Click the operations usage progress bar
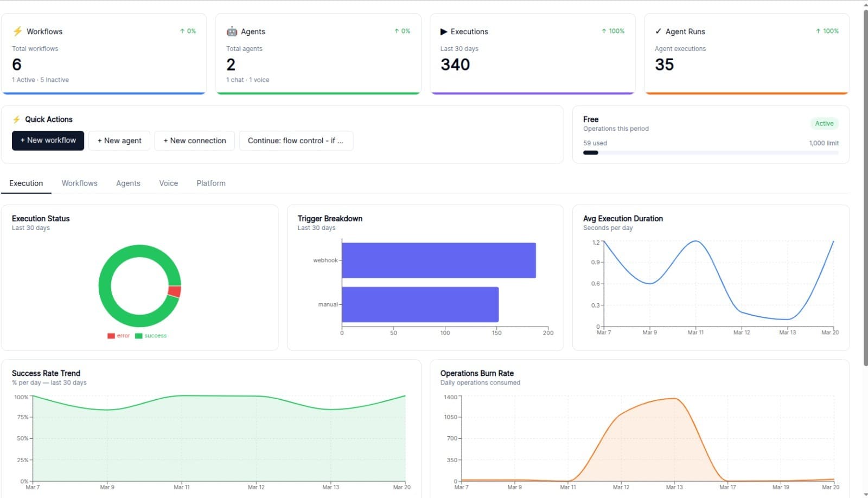Screen dimensions: 868x498 pyautogui.click(x=711, y=152)
